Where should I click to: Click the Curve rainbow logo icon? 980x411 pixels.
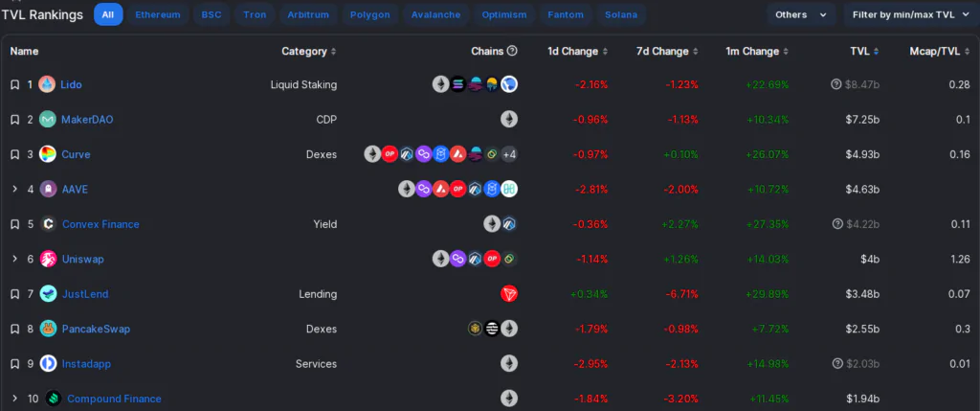click(x=47, y=154)
